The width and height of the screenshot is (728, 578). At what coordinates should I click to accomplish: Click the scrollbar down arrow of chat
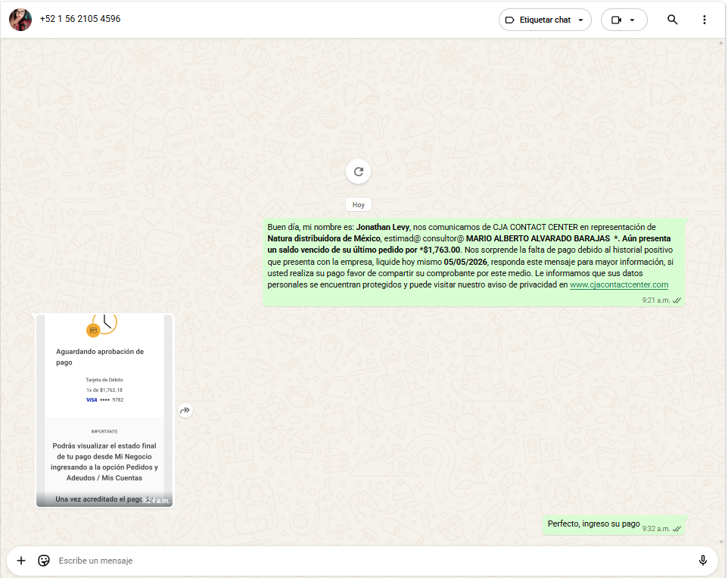[721, 542]
